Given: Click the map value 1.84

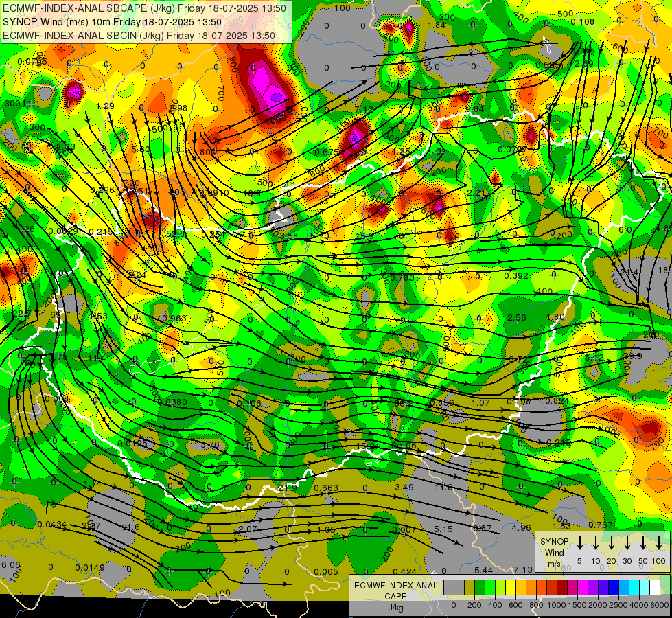Looking at the screenshot, I should point(437,25).
